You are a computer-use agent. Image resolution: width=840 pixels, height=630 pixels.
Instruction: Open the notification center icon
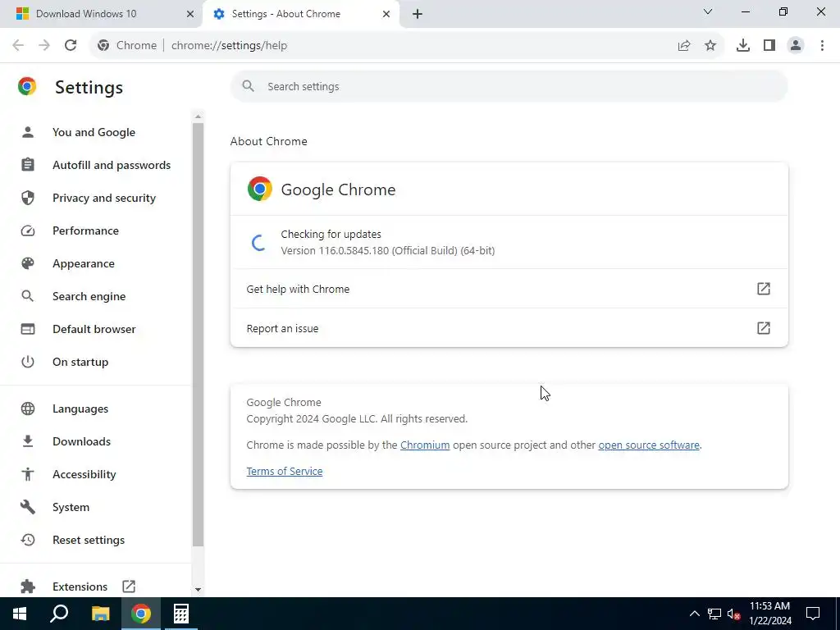coord(813,614)
